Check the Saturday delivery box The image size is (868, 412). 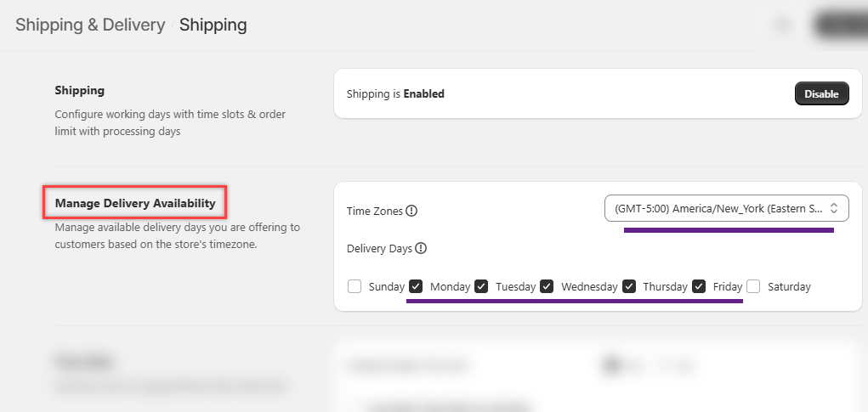[753, 286]
